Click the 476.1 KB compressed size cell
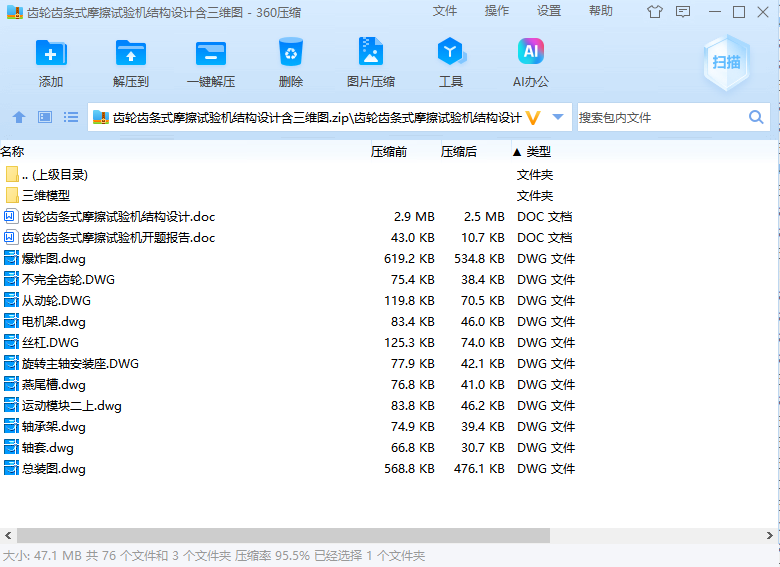This screenshot has width=780, height=567. (x=479, y=469)
